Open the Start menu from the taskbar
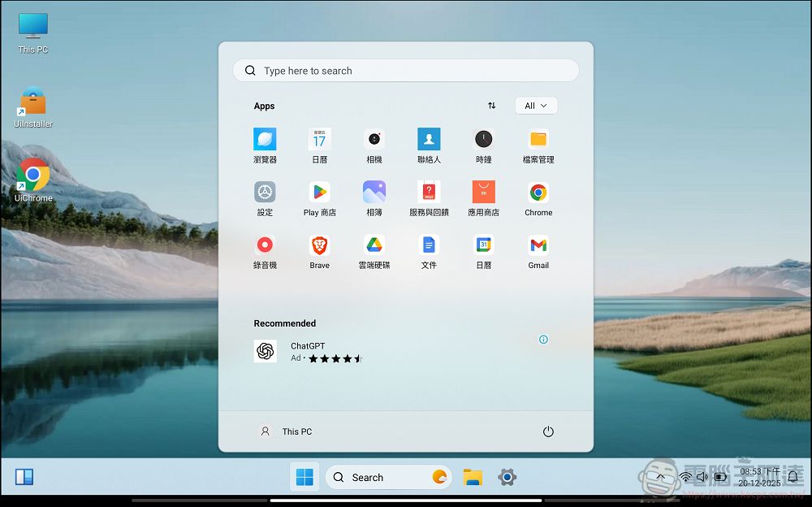Viewport: 812px width, 507px height. tap(304, 477)
